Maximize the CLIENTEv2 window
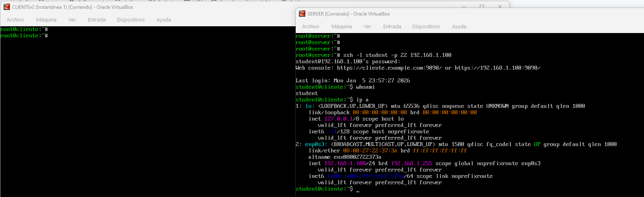The height and width of the screenshot is (197, 644). pyautogui.click(x=482, y=6)
